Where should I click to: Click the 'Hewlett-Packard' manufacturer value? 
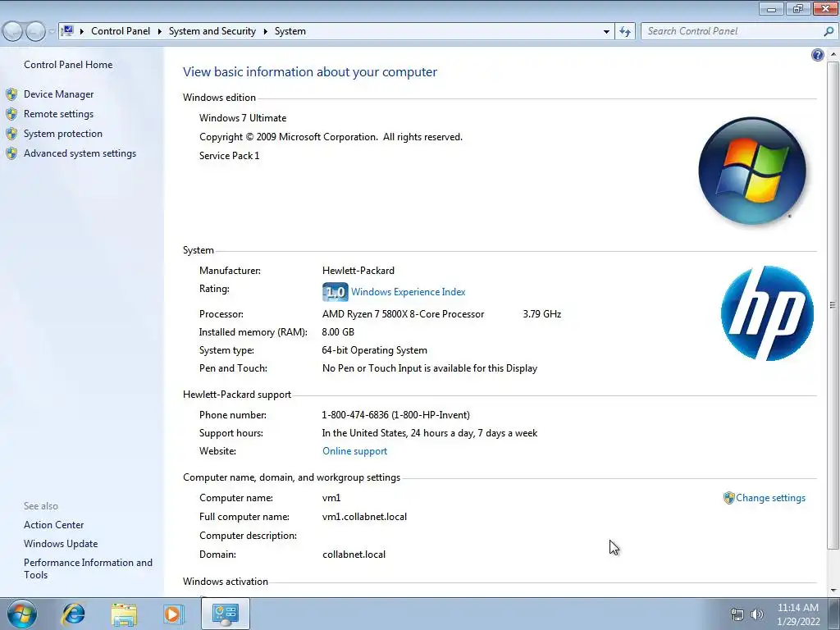coord(358,271)
